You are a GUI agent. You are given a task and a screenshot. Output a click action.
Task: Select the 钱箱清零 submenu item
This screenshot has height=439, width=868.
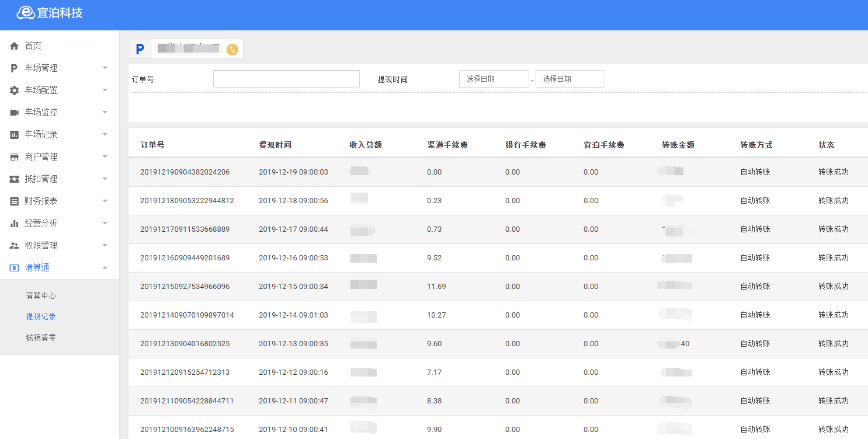41,337
